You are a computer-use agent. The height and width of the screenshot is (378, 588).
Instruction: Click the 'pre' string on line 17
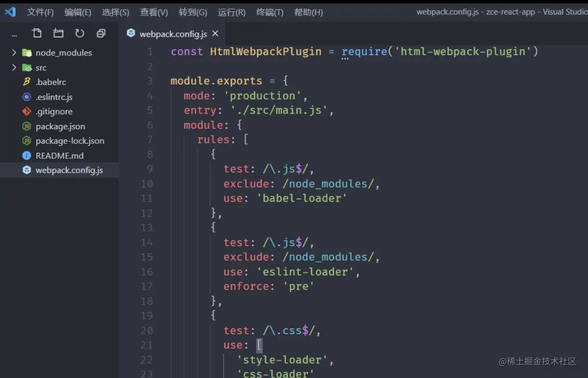pos(298,286)
